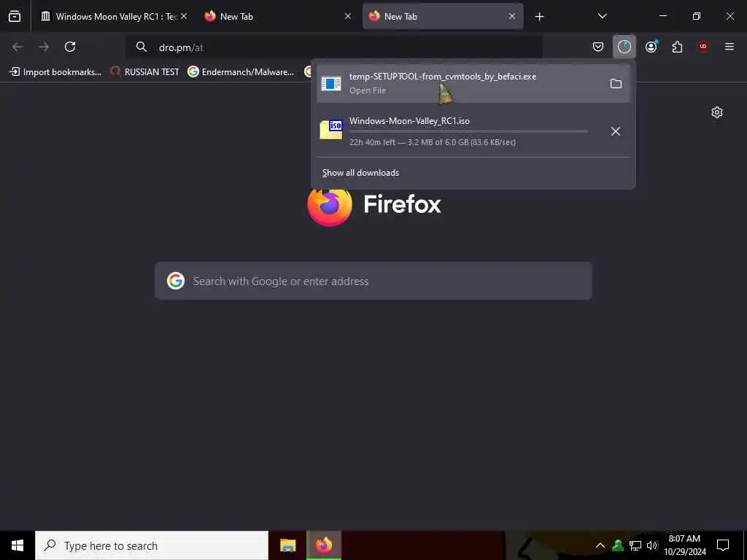Close the middle New Tab
The image size is (747, 560).
click(x=348, y=16)
